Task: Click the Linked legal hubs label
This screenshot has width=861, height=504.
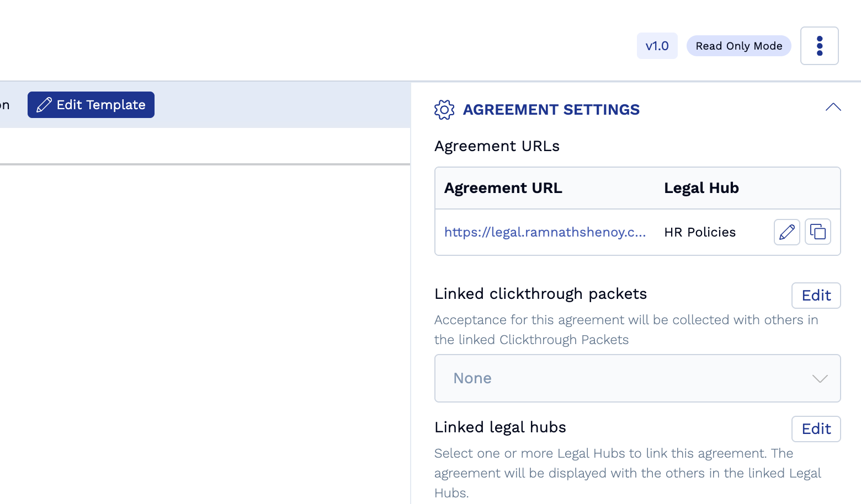Action: click(x=500, y=427)
